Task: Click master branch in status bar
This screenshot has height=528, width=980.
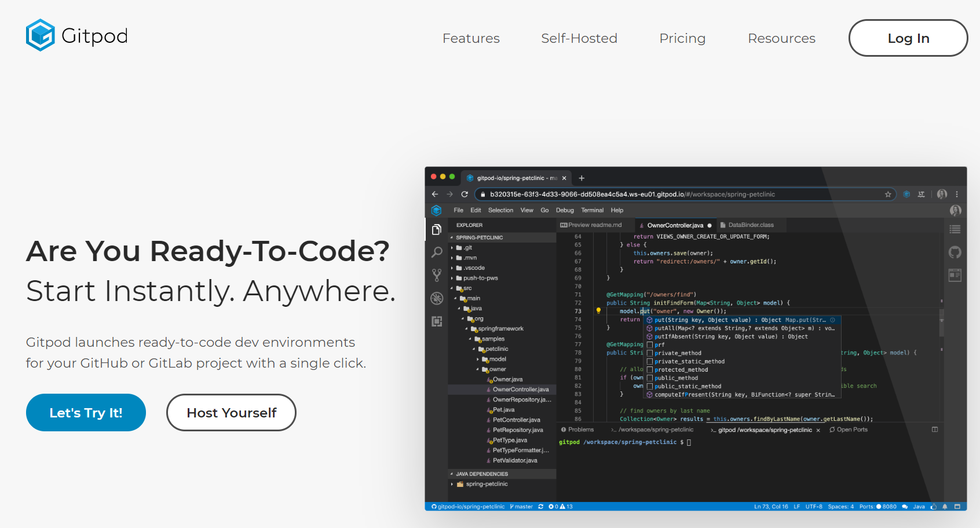Action: point(521,507)
